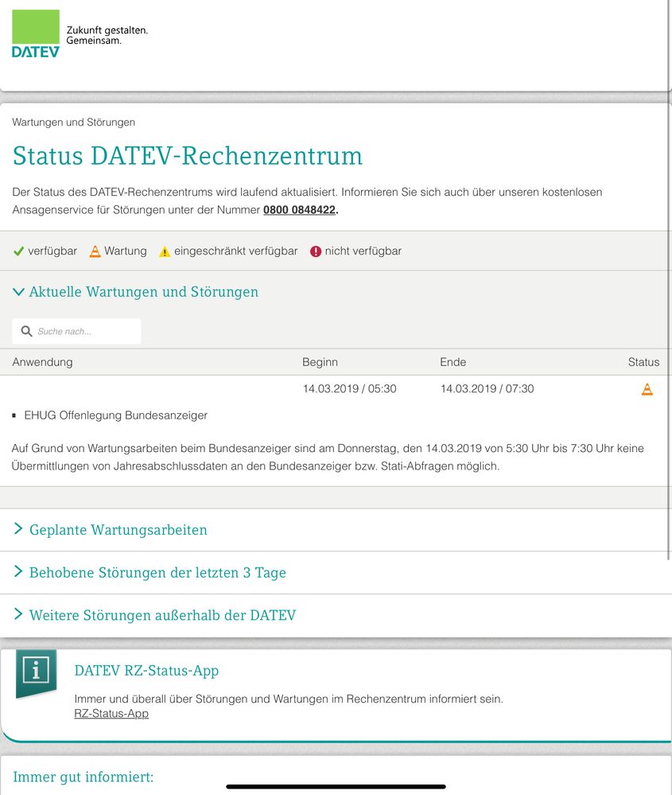
Task: Click the red nicht verfügbar icon
Action: pyautogui.click(x=316, y=251)
